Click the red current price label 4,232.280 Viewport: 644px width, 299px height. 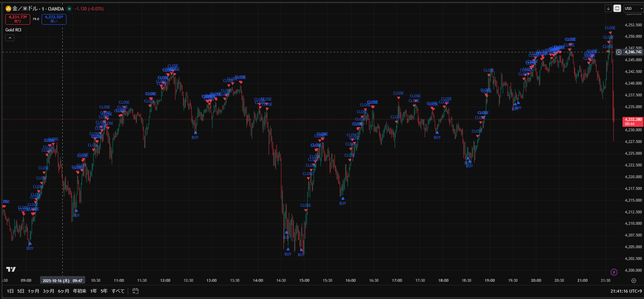[x=633, y=122]
